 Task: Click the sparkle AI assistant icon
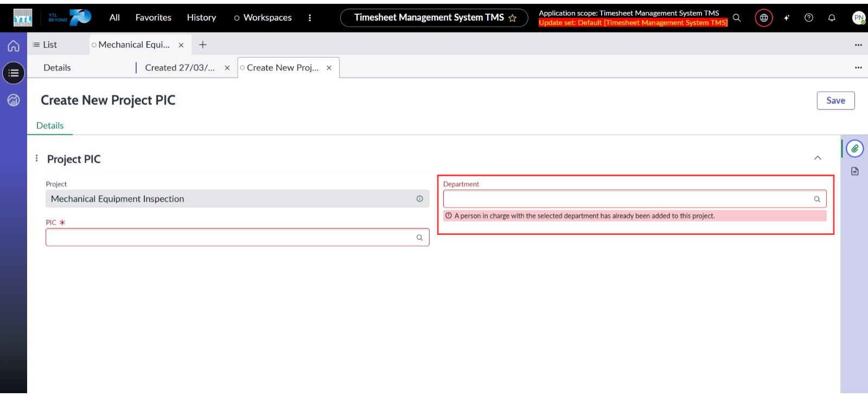pos(786,18)
